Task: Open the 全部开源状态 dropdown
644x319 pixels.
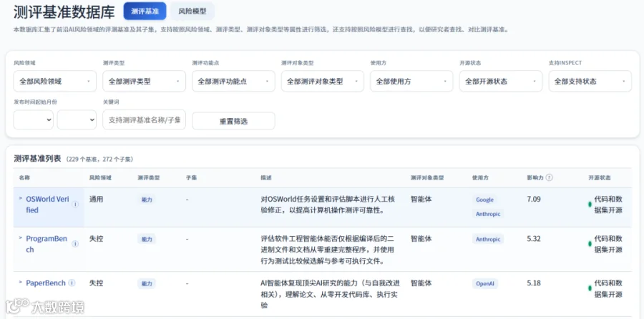Action: point(501,82)
